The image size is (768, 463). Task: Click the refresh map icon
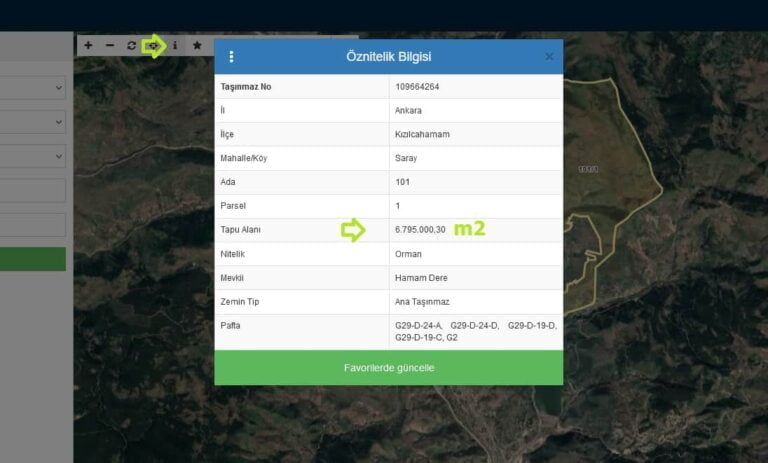point(131,46)
